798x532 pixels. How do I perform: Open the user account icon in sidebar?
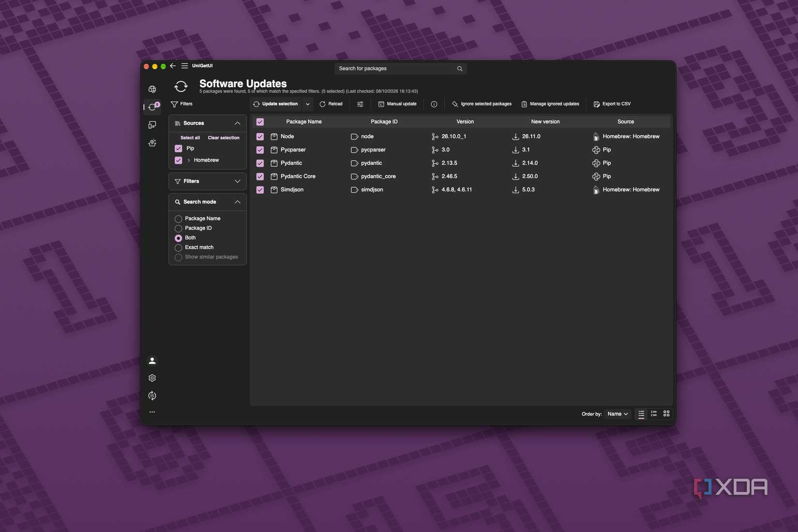pyautogui.click(x=152, y=361)
